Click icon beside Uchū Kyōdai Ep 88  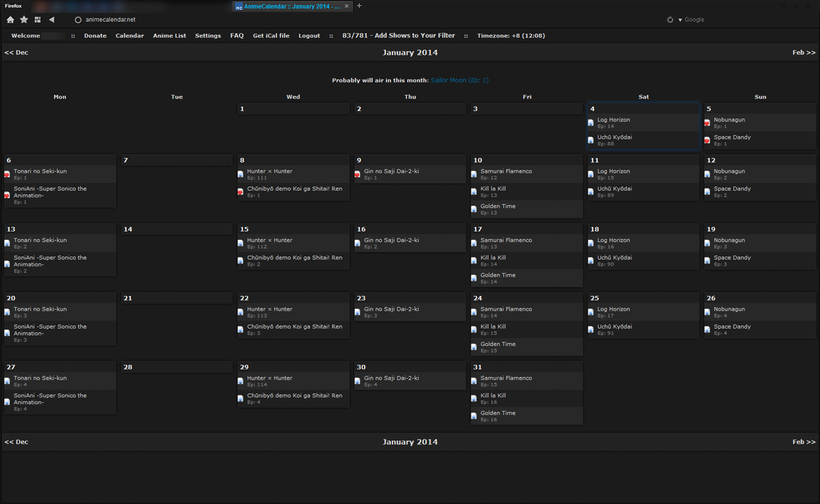[x=591, y=140]
